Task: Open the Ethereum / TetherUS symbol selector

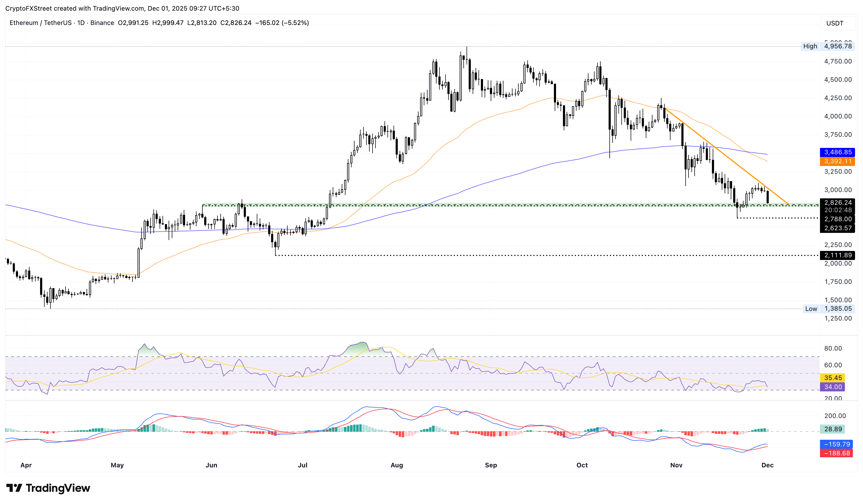Action: pyautogui.click(x=40, y=23)
